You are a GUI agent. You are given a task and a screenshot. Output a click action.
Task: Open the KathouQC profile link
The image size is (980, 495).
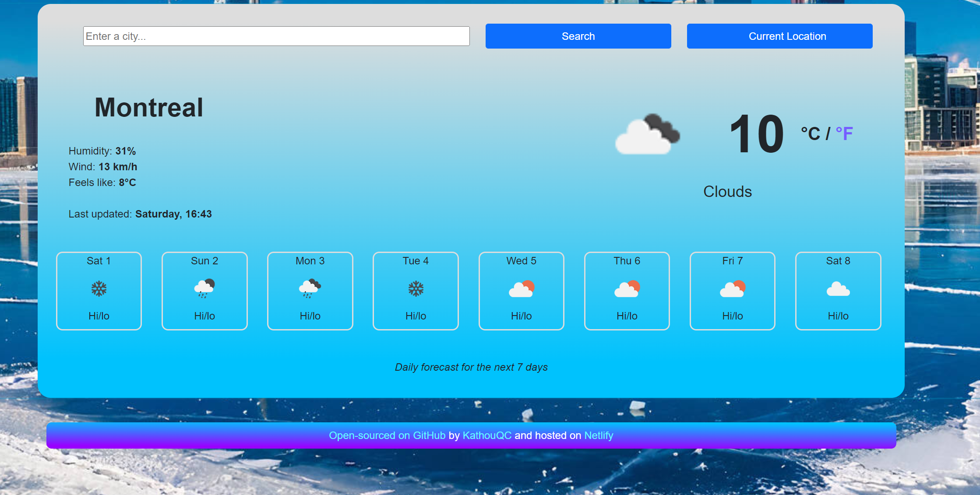coord(486,435)
